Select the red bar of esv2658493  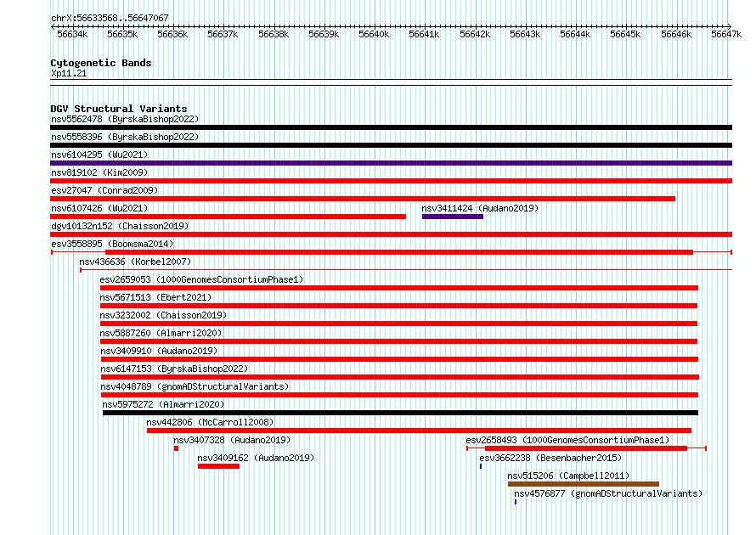click(586, 448)
